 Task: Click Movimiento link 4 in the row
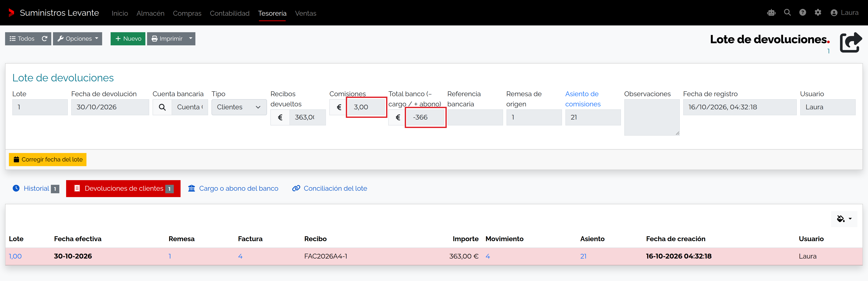click(x=488, y=256)
